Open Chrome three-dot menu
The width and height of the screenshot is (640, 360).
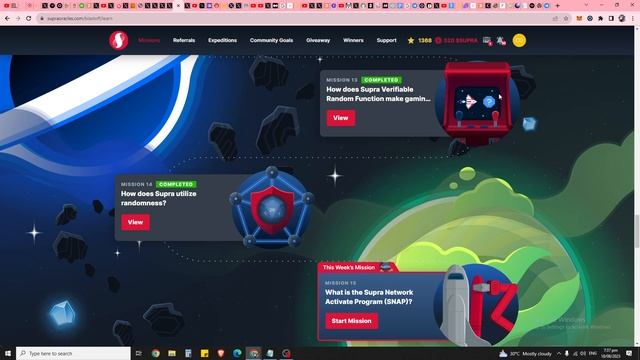[633, 18]
